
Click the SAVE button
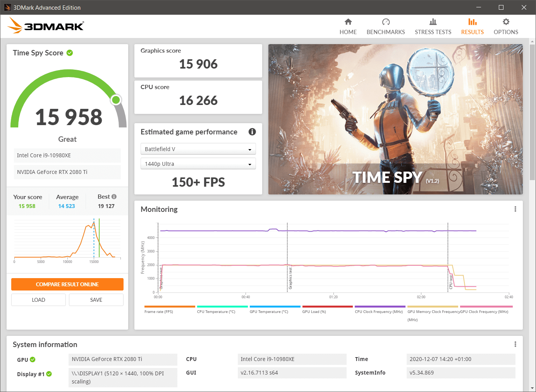click(x=96, y=300)
